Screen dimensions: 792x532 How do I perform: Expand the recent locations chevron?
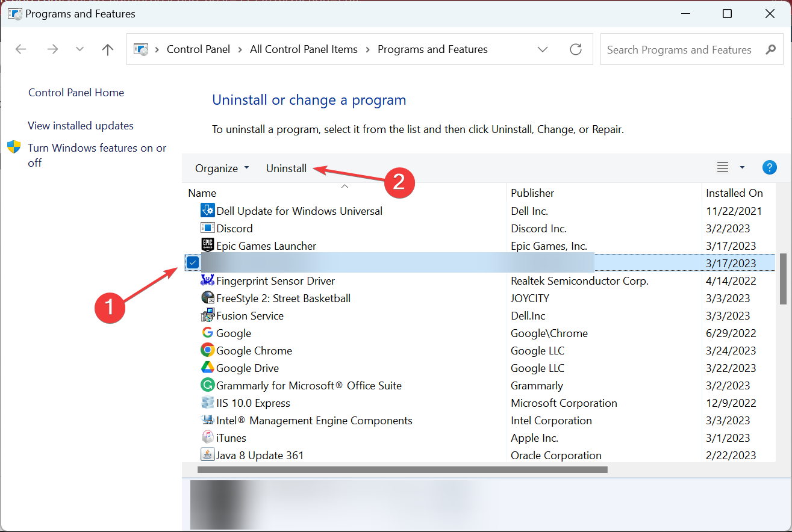80,49
